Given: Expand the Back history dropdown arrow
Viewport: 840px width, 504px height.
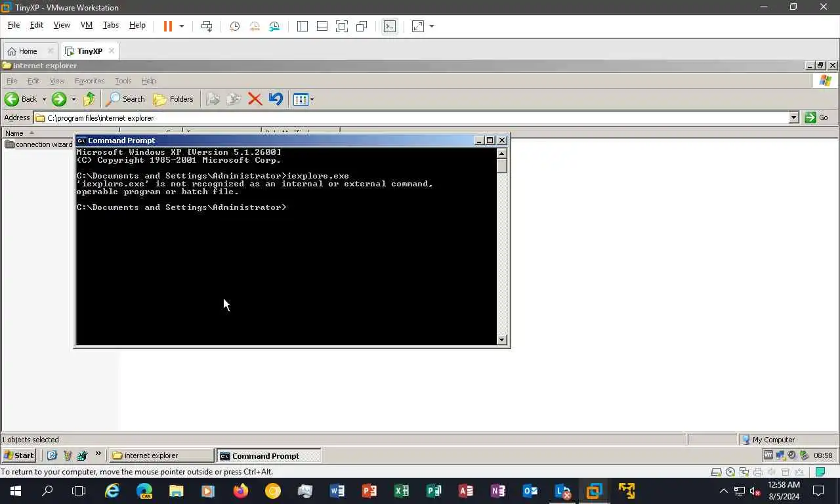Looking at the screenshot, I should click(45, 100).
